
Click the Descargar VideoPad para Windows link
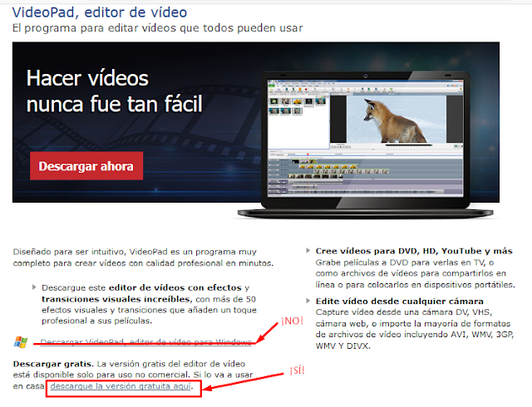click(146, 341)
